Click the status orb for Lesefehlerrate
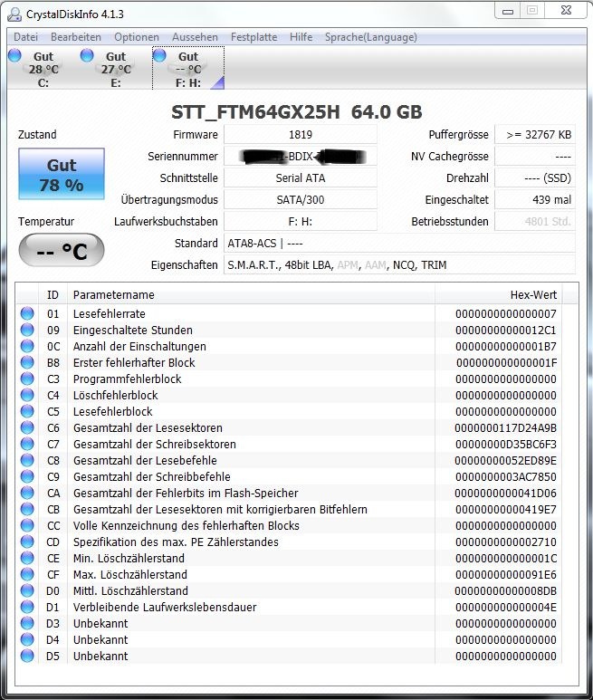 [x=27, y=313]
